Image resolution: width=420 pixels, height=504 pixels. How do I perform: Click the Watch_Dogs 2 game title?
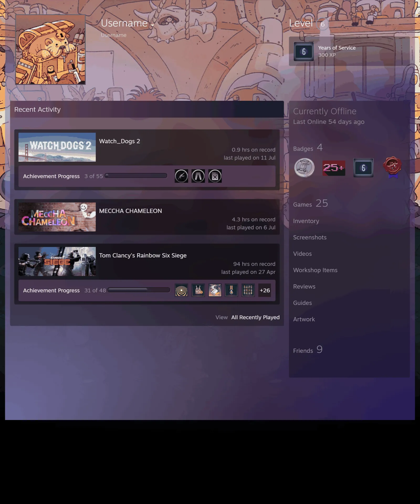coord(119,141)
